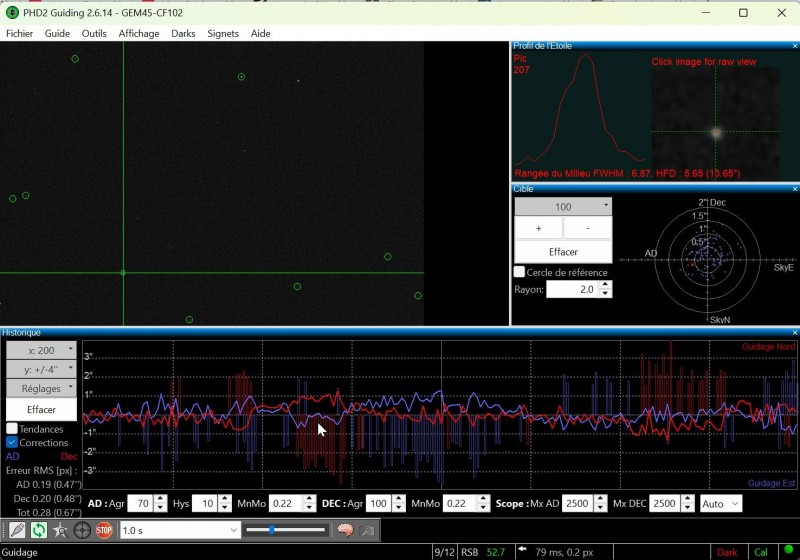Click the Dec color label
800x560 pixels.
pyautogui.click(x=69, y=456)
